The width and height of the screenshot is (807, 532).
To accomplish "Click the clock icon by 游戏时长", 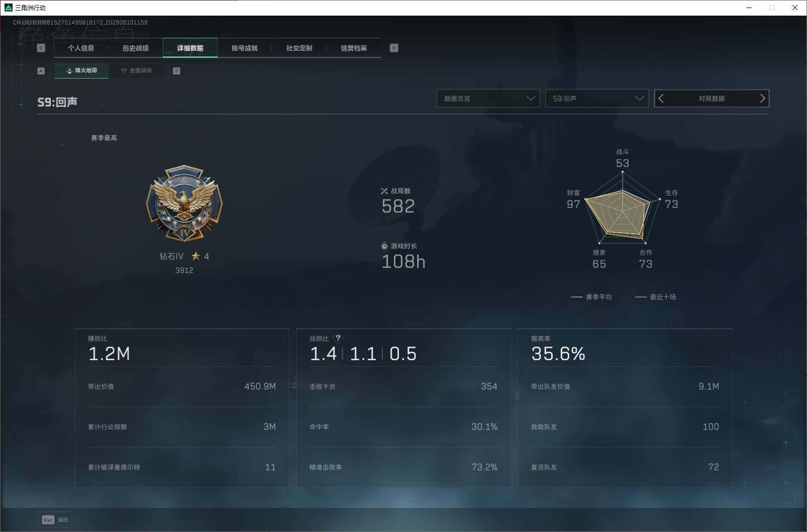I will click(384, 246).
